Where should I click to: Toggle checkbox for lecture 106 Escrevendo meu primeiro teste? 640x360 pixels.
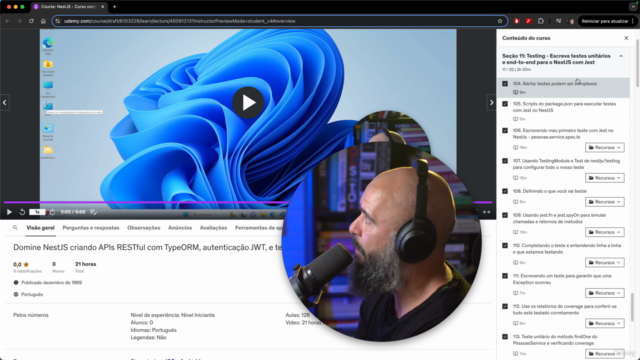pos(505,131)
